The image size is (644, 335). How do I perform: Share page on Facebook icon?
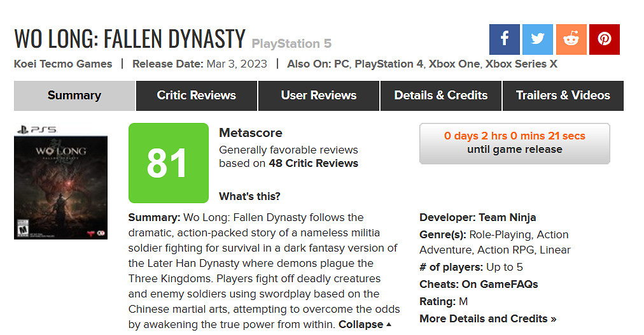coord(505,39)
